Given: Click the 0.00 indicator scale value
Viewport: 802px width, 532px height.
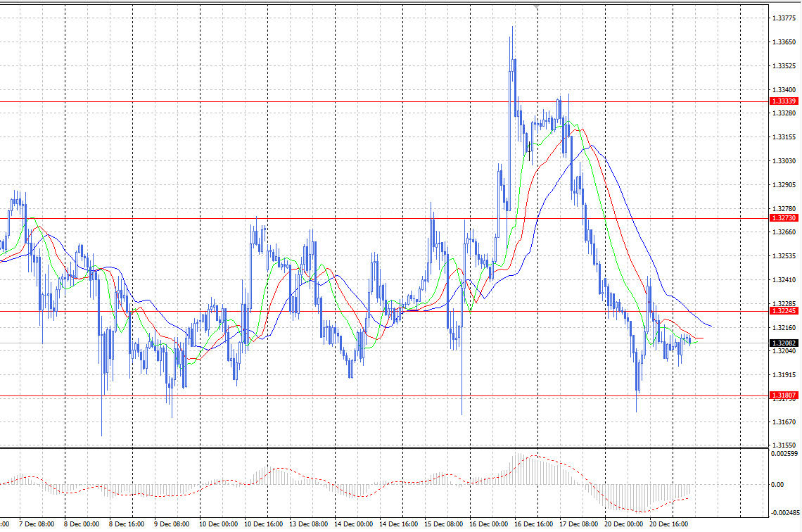Looking at the screenshot, I should pyautogui.click(x=777, y=484).
